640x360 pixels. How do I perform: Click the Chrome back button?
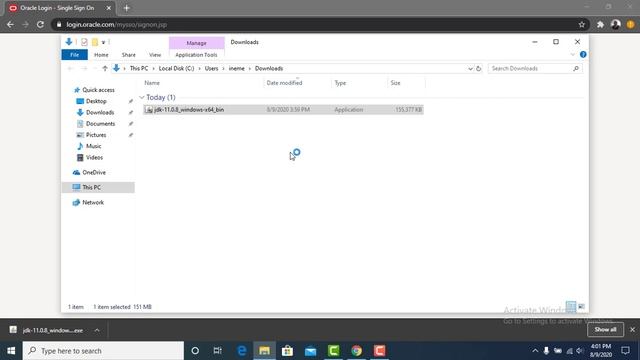pyautogui.click(x=10, y=24)
